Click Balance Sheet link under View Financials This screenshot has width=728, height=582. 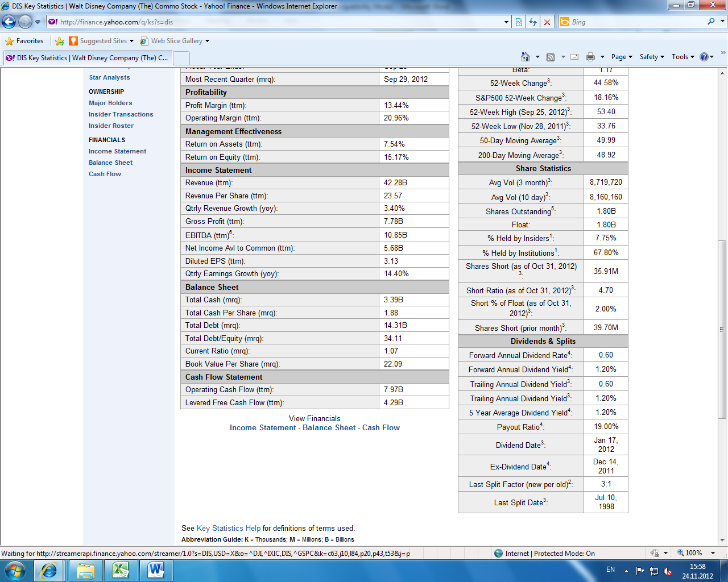pyautogui.click(x=329, y=427)
